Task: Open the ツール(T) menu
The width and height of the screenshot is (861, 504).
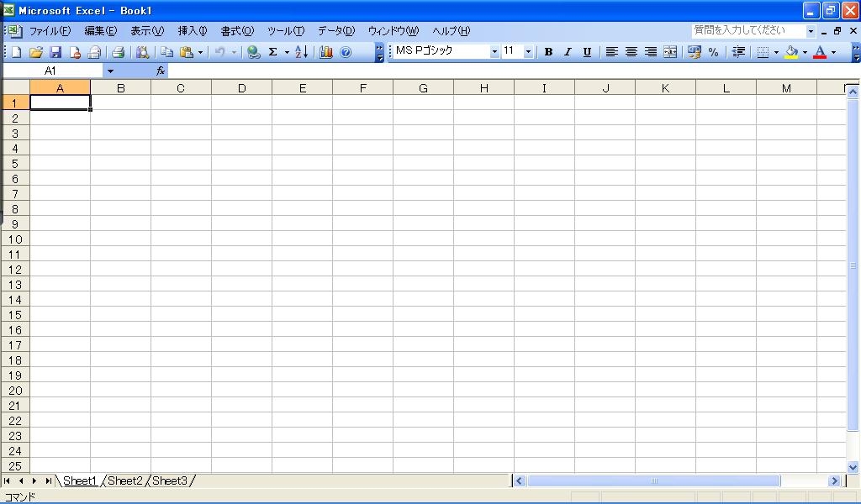Action: click(x=286, y=31)
